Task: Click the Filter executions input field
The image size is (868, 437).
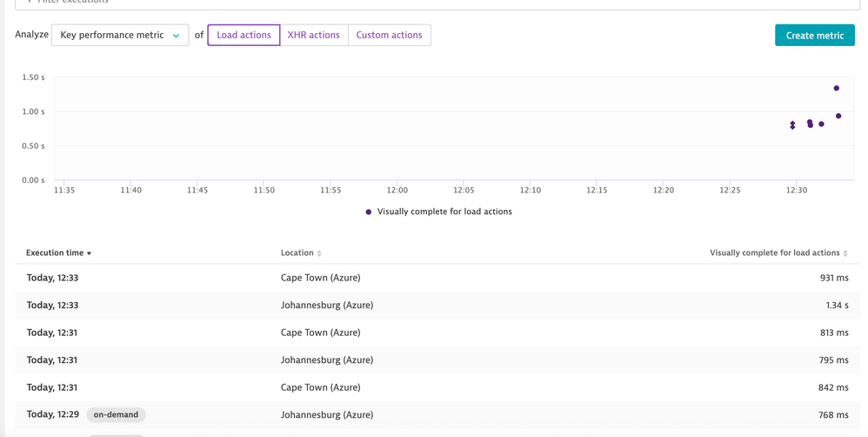Action: (435, 3)
